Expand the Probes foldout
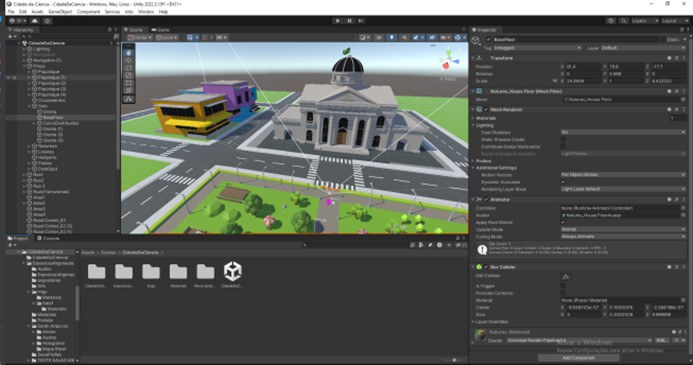 pyautogui.click(x=473, y=161)
